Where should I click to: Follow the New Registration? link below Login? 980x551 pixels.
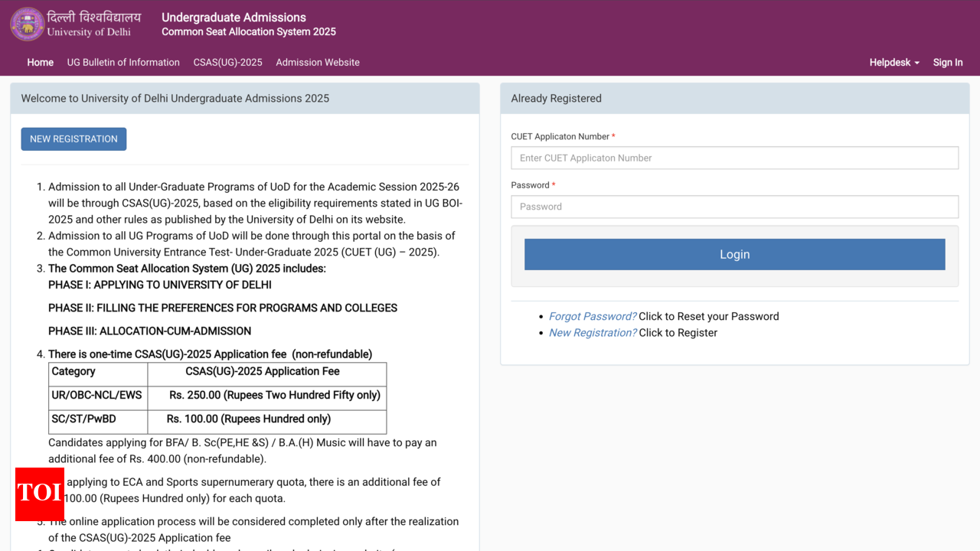click(x=592, y=333)
